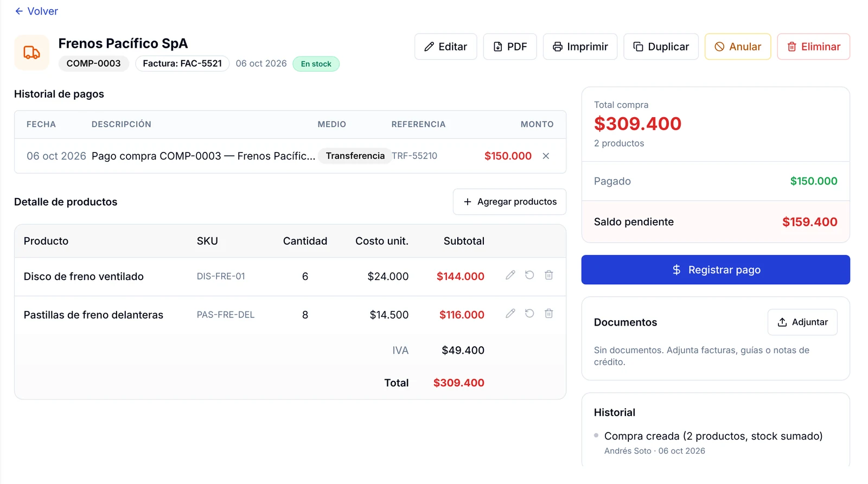Click the Compra creada history entry

713,436
